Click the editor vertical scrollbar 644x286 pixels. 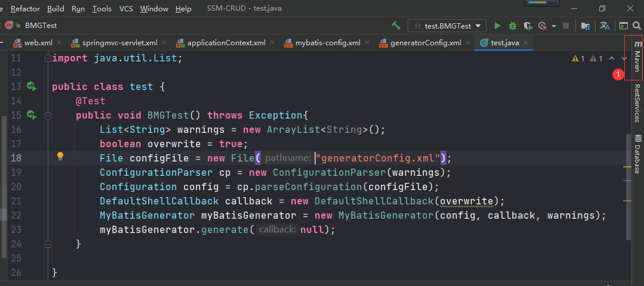628,186
